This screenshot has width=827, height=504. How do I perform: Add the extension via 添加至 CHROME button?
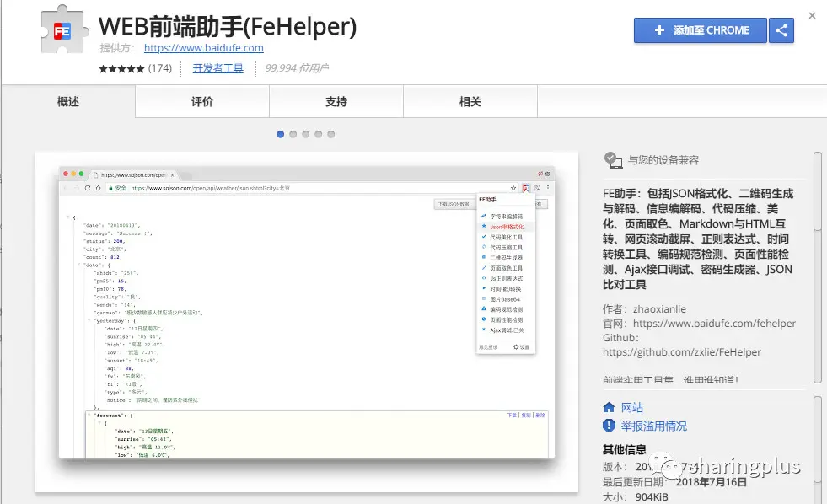(x=700, y=30)
